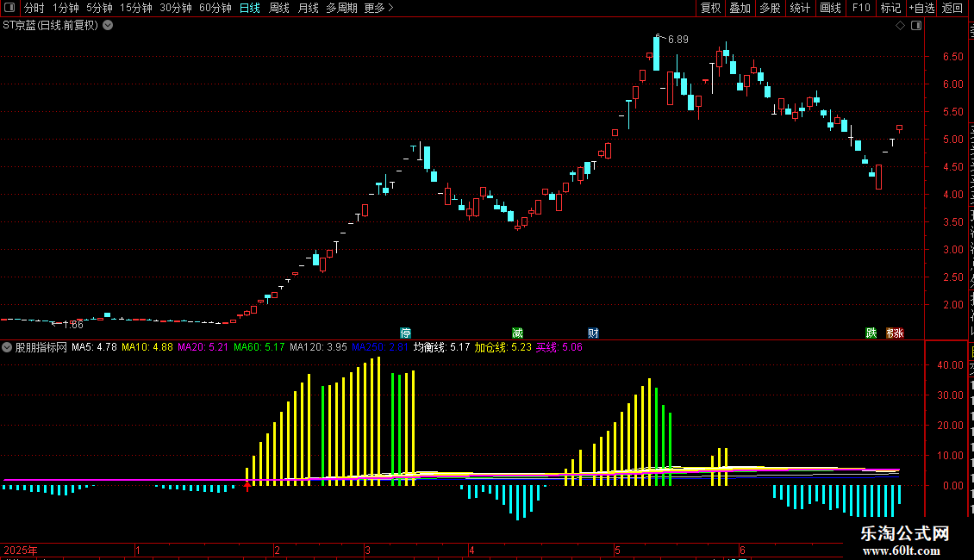Image resolution: width=974 pixels, height=560 pixels.
Task: Select the 日线 daily chart tab
Action: point(250,8)
